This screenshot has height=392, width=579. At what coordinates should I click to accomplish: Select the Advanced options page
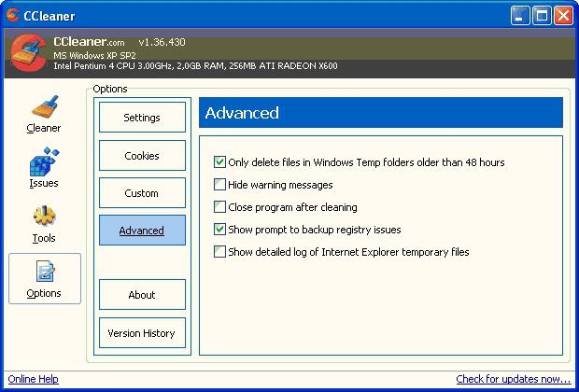coord(142,231)
